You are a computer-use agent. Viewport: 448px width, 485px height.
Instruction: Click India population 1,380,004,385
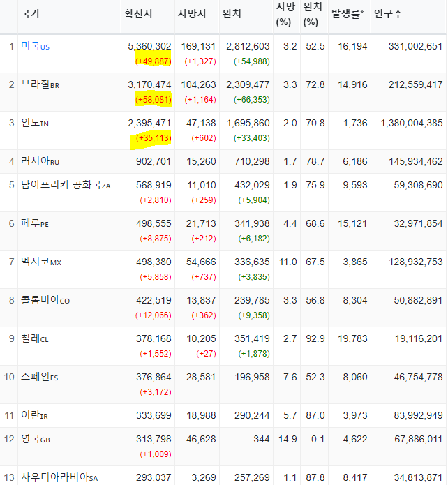coord(412,123)
